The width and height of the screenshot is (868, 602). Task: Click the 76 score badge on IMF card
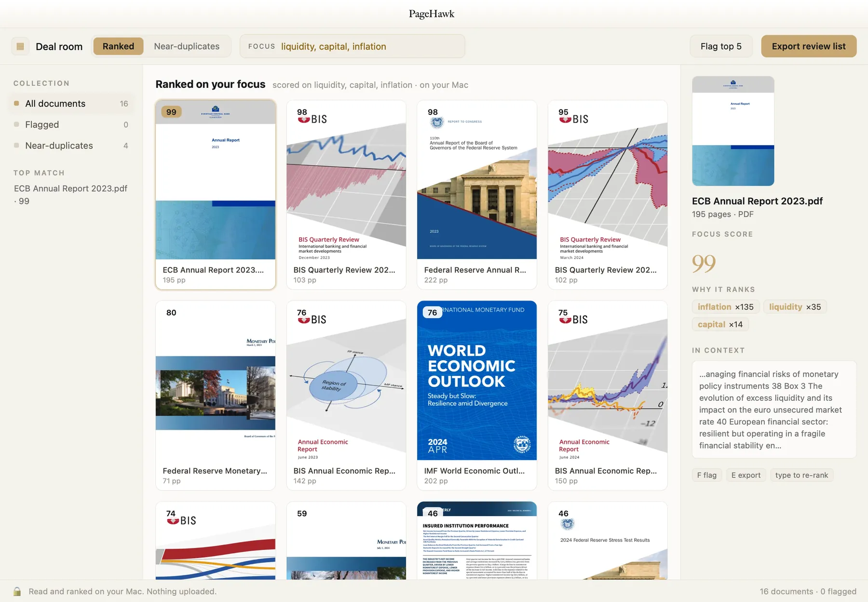tap(433, 313)
